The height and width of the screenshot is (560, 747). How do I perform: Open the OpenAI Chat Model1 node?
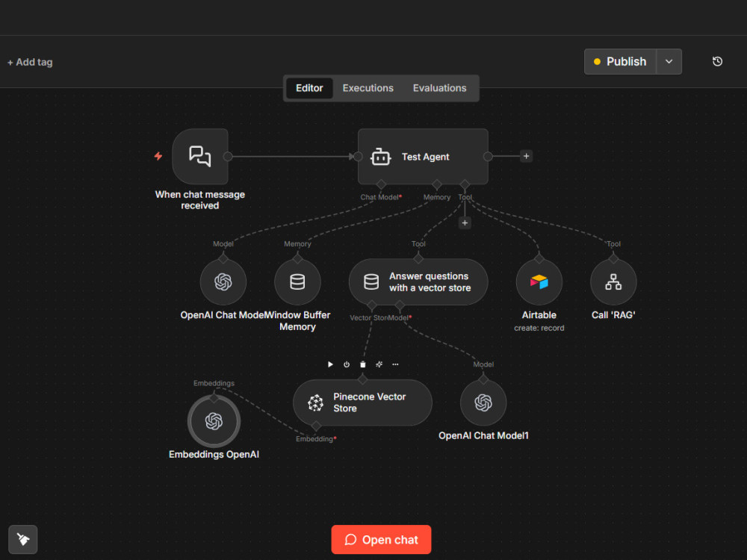483,402
